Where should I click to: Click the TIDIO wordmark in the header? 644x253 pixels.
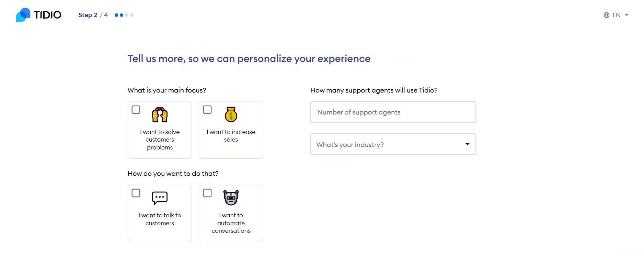click(48, 15)
